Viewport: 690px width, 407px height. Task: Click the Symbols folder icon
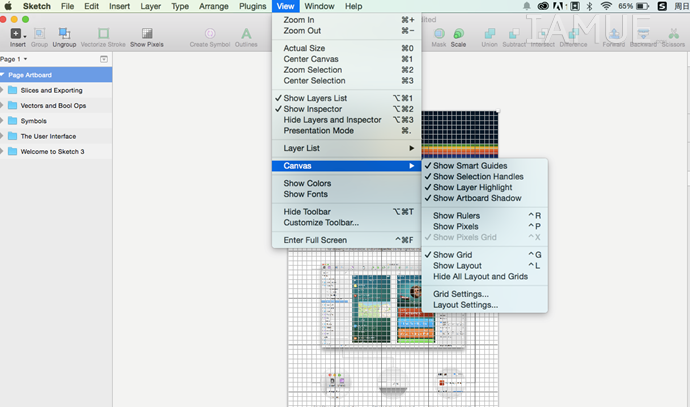pos(13,121)
